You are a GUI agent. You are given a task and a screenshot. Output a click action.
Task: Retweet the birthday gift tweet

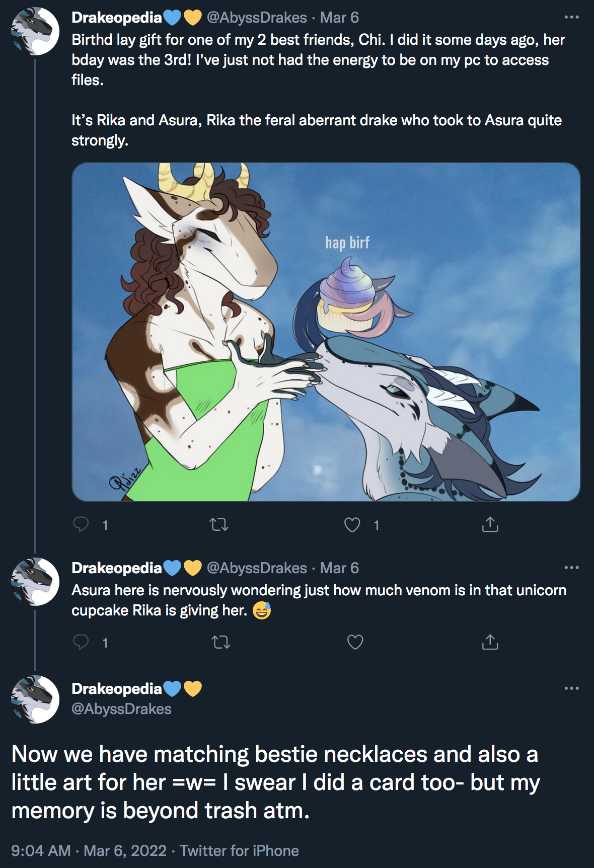pyautogui.click(x=219, y=525)
